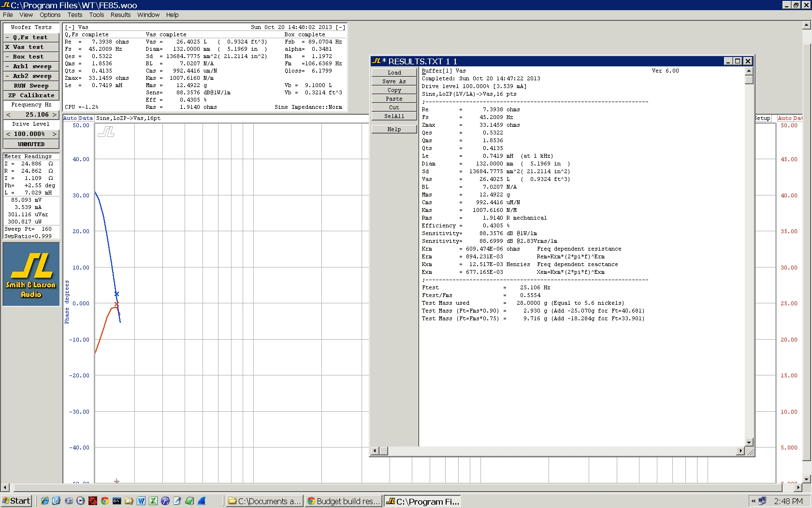Click the blue X marker on the curve
This screenshot has width=812, height=508.
116,294
